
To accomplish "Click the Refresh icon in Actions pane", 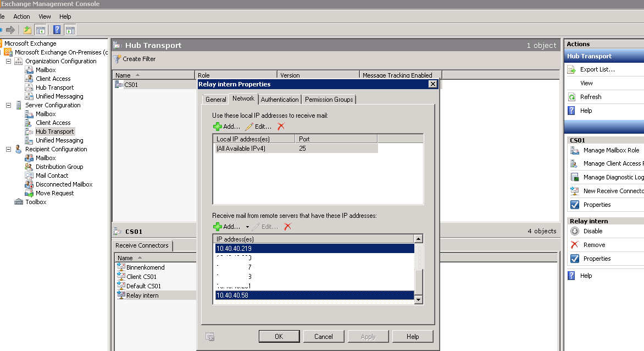I will point(571,97).
